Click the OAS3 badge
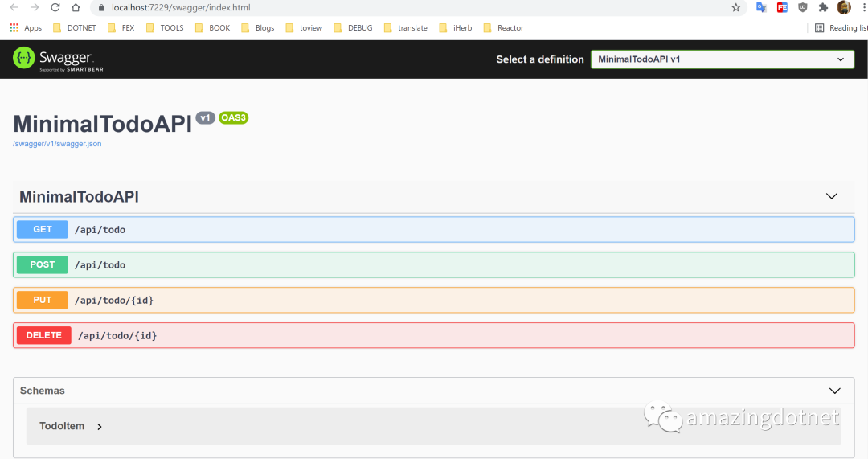 pos(234,118)
